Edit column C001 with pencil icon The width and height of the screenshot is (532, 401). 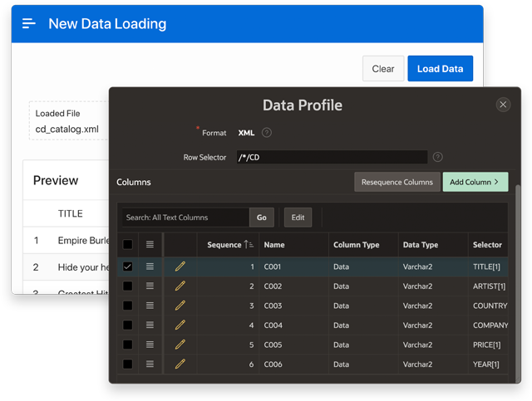[180, 267]
